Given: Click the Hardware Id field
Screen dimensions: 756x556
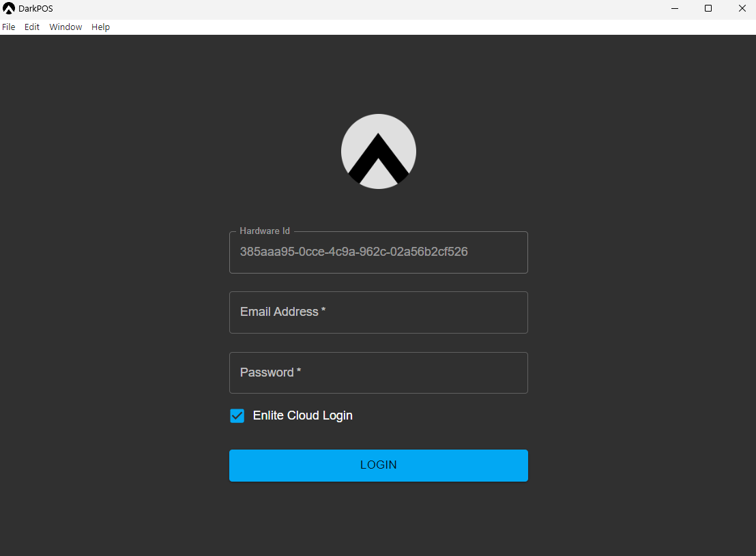Looking at the screenshot, I should (379, 252).
